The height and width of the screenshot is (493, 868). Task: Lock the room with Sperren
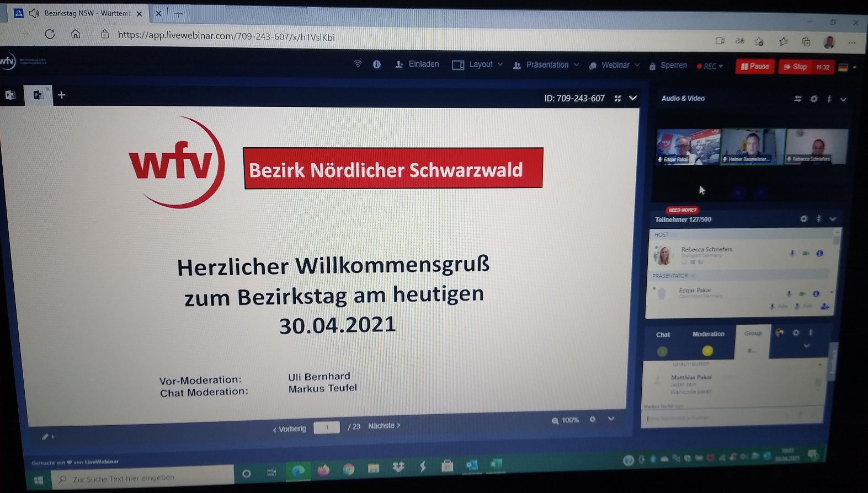(668, 66)
